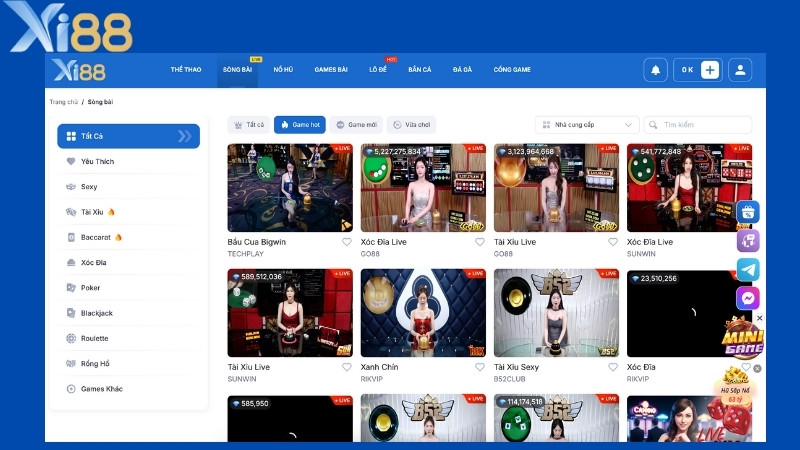Favorite the Xanh Chín game
This screenshot has height=450, width=800.
coord(480,367)
